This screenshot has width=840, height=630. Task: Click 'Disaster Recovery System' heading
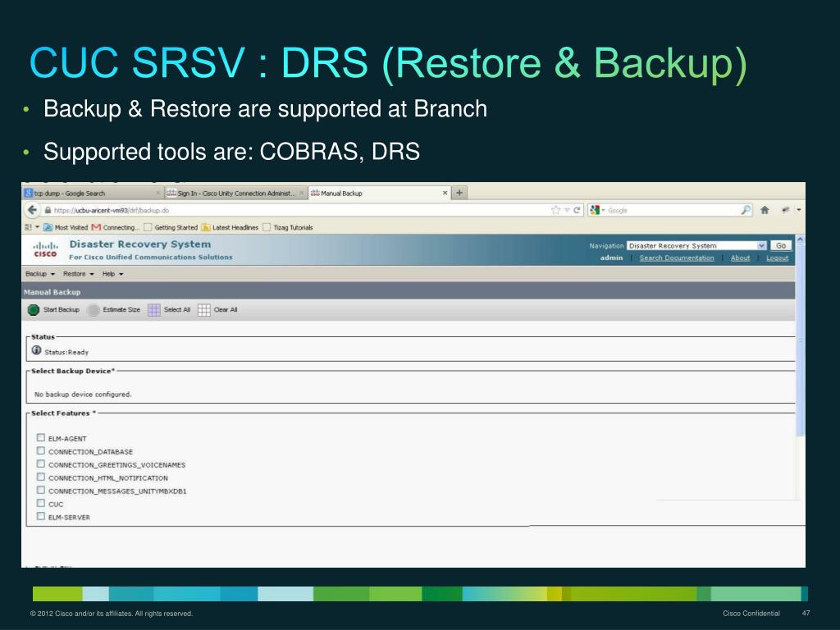pos(140,244)
